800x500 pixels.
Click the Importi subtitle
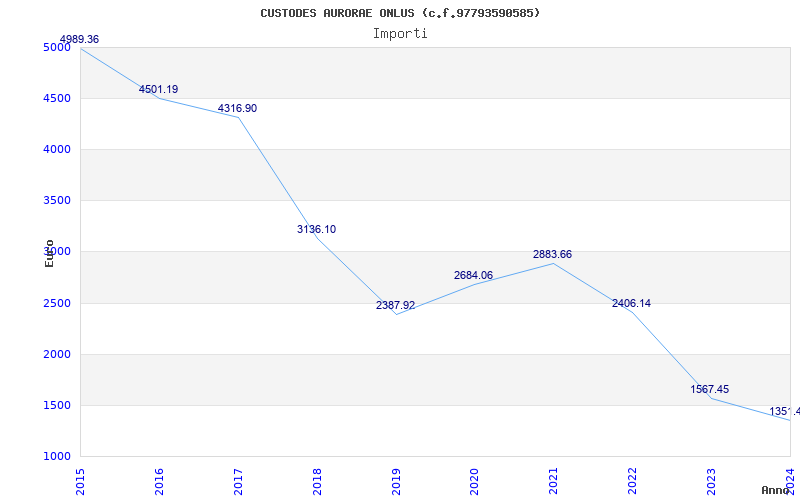(400, 34)
